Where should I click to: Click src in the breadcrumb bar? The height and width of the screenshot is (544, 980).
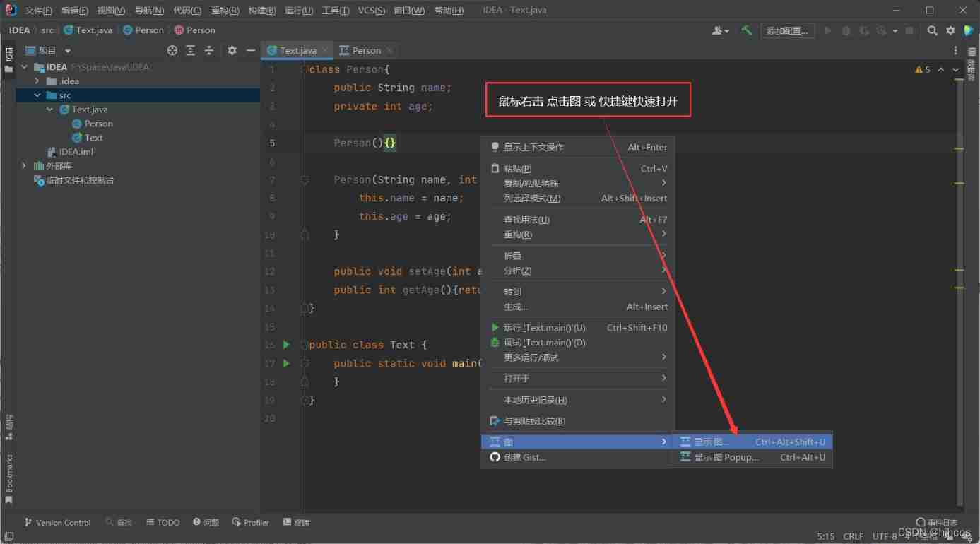tap(47, 30)
